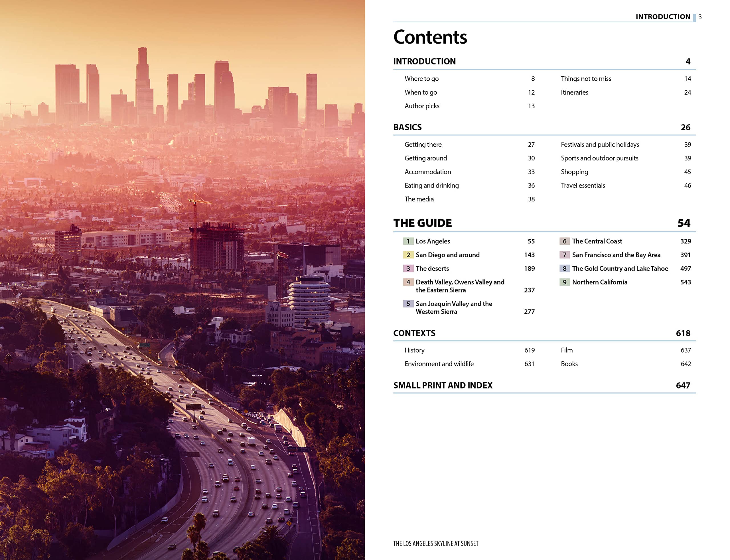Click the green chapter 9 number box
The height and width of the screenshot is (560, 730).
pyautogui.click(x=564, y=282)
